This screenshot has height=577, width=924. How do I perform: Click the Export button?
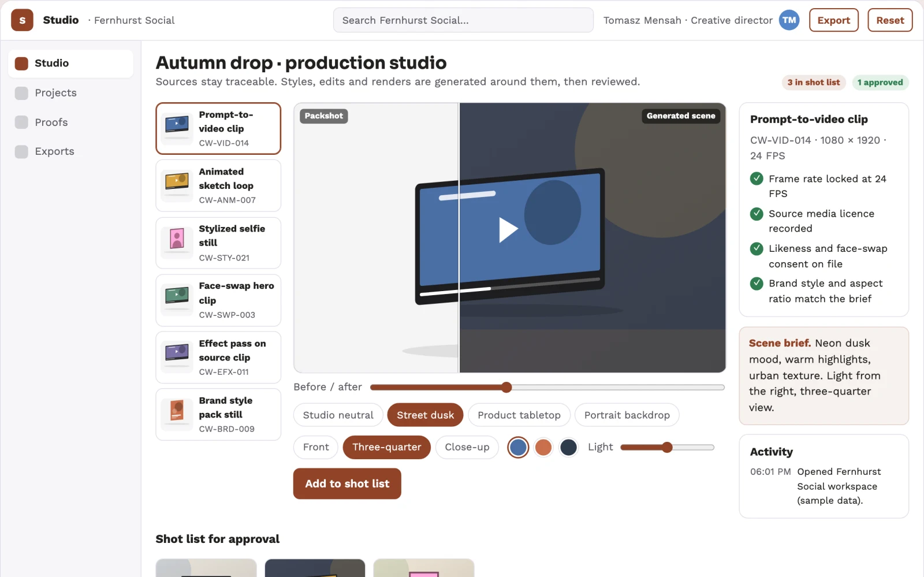[x=834, y=20]
